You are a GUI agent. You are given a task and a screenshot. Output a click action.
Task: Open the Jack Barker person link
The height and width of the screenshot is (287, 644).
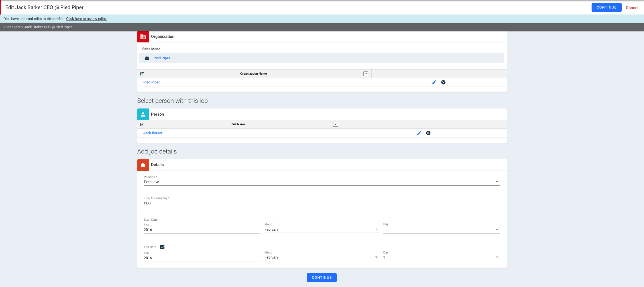[153, 133]
